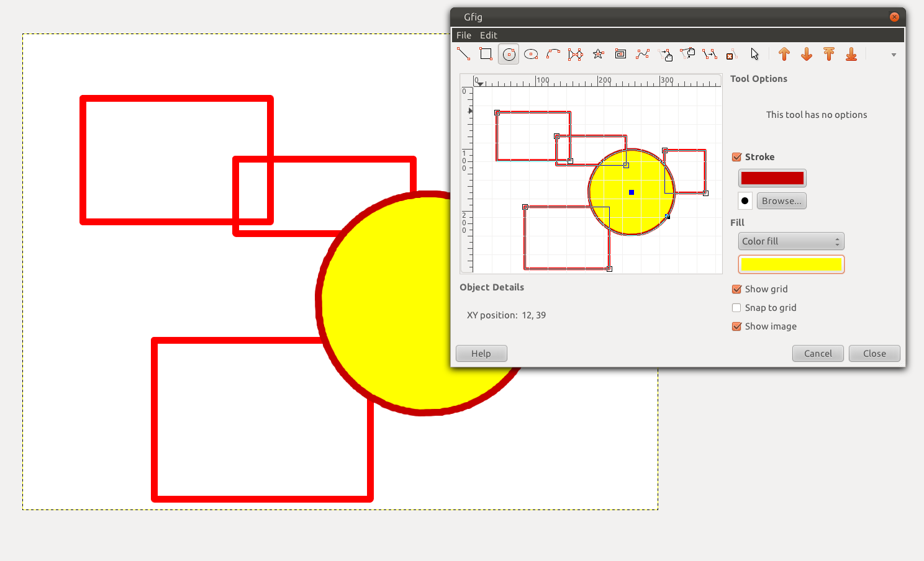The width and height of the screenshot is (924, 561).
Task: Select the Arc drawing tool
Action: pyautogui.click(x=553, y=54)
